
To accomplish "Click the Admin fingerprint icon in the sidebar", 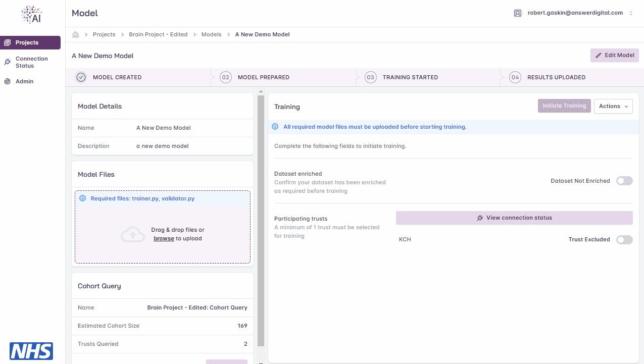I will click(x=7, y=81).
